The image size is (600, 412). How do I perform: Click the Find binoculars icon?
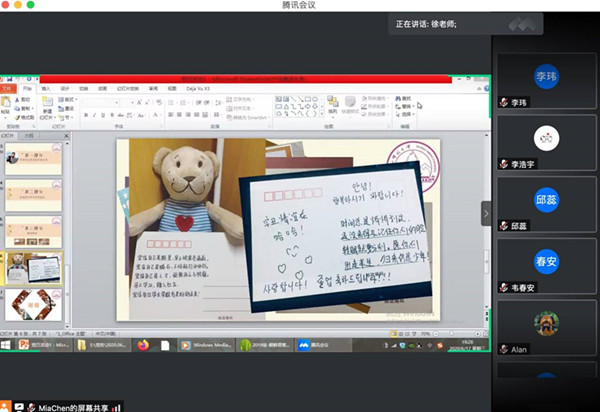[x=398, y=99]
